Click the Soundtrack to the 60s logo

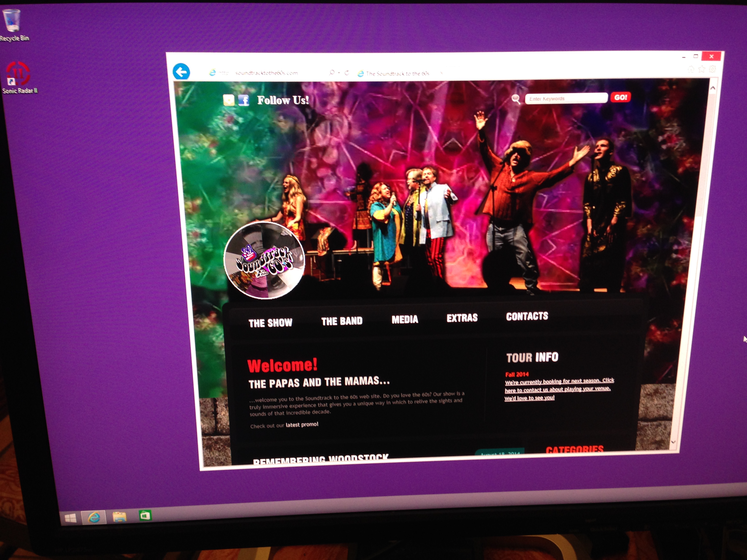264,260
